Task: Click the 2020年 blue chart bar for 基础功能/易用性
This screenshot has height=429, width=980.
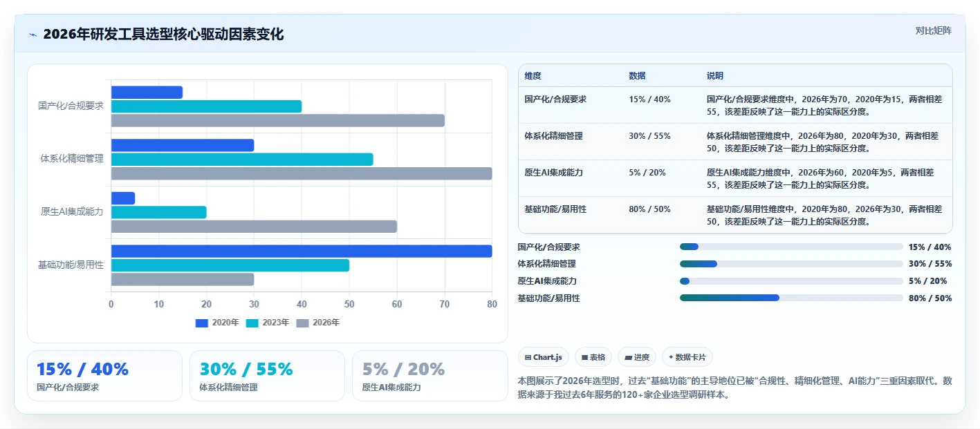Action: [302, 251]
